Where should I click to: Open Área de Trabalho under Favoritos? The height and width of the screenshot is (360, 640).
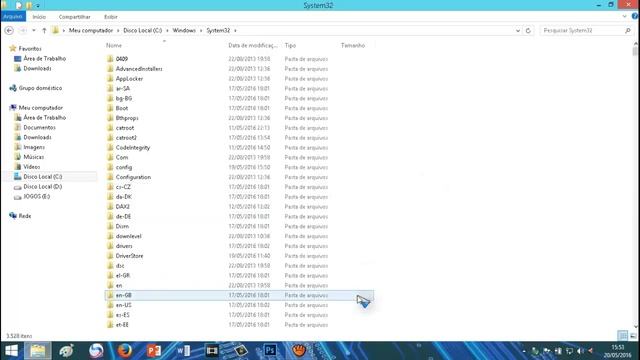tap(44, 58)
